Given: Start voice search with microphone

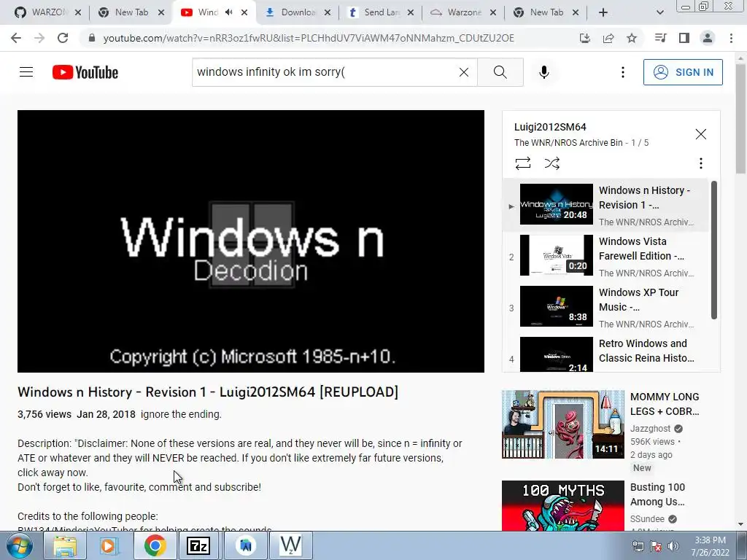Looking at the screenshot, I should click(544, 72).
